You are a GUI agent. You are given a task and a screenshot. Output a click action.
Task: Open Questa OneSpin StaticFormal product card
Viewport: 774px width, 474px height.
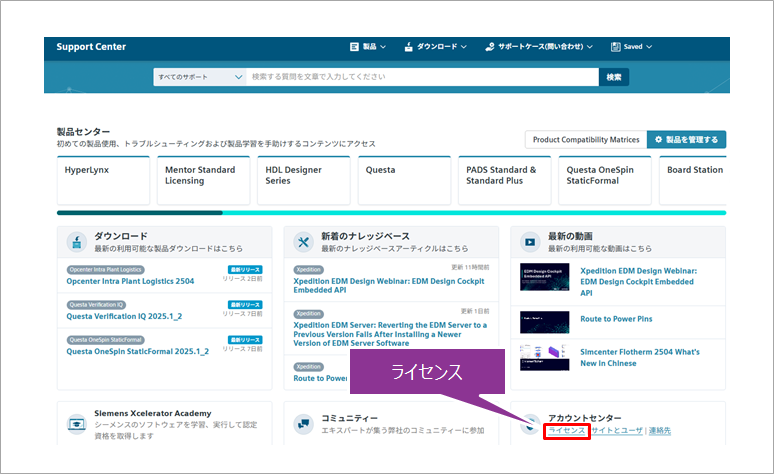(605, 180)
